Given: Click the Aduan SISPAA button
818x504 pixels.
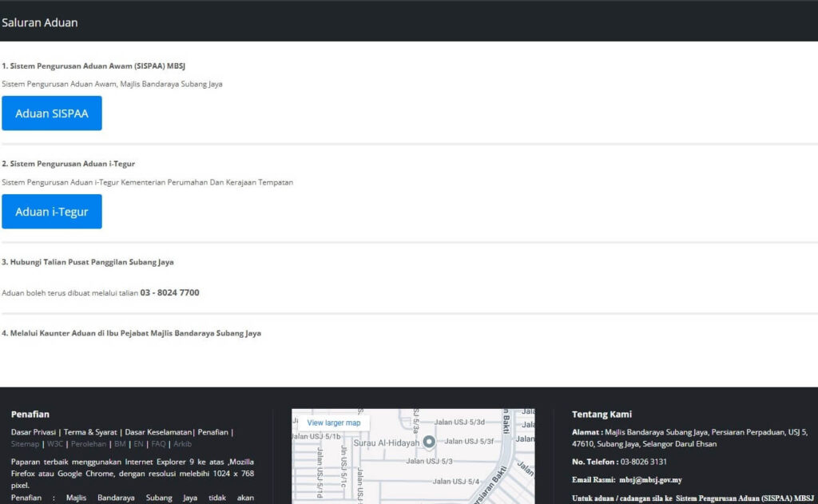Looking at the screenshot, I should 52,113.
